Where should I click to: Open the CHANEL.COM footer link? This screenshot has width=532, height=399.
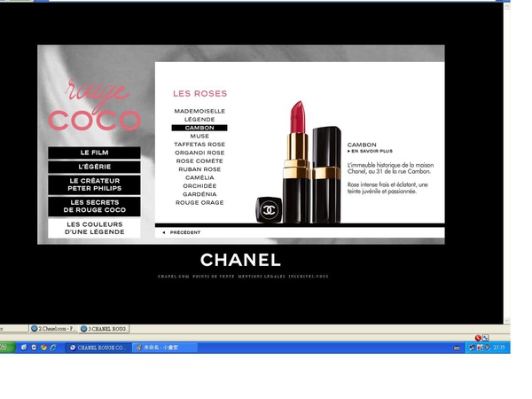pyautogui.click(x=174, y=276)
